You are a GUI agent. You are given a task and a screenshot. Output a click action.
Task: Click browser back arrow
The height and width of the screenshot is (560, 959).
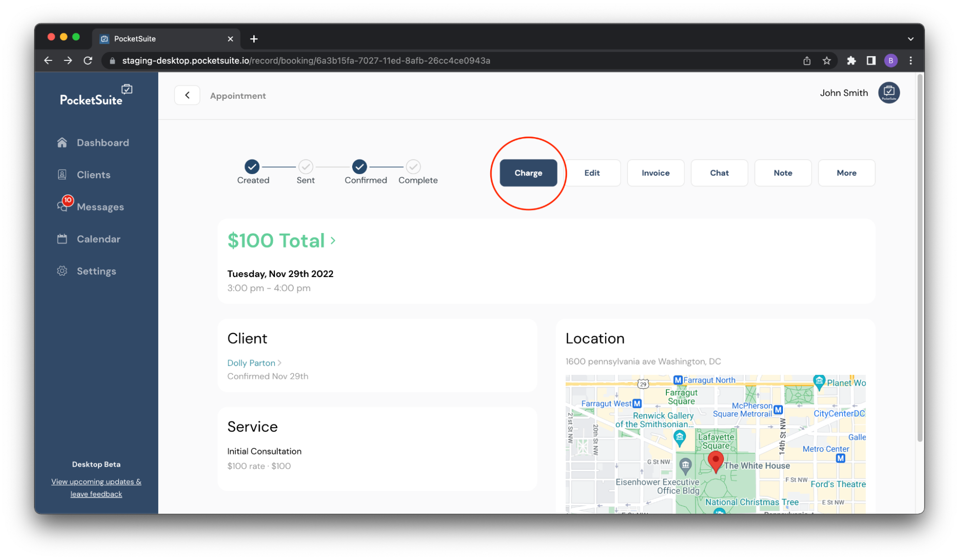(48, 60)
